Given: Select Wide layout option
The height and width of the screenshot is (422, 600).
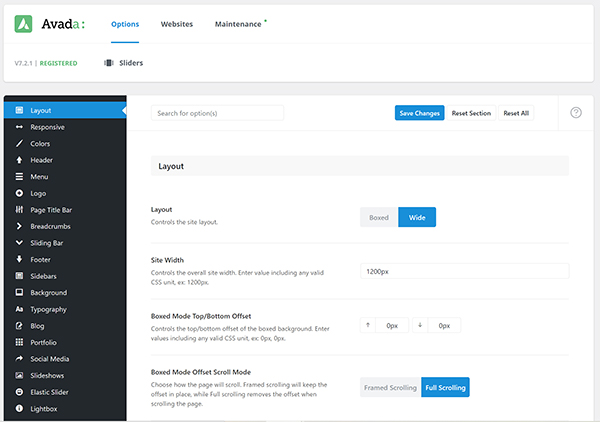Looking at the screenshot, I should pyautogui.click(x=417, y=217).
